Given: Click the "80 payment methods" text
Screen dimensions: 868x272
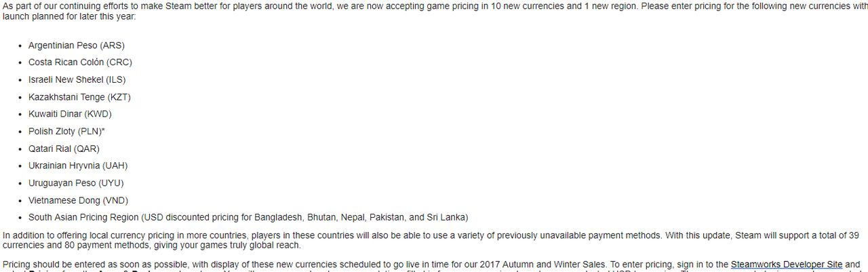Looking at the screenshot, I should tap(100, 247).
